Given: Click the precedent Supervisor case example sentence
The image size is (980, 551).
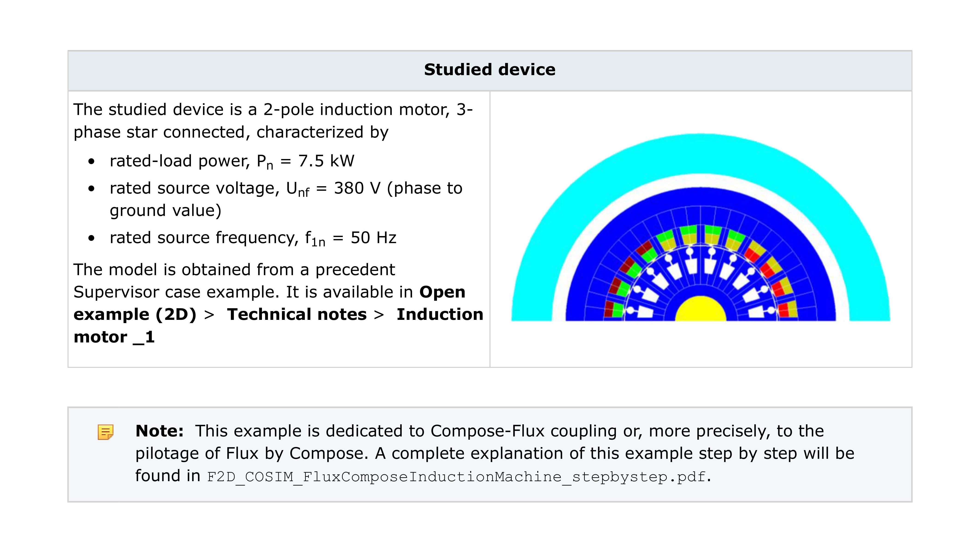Looking at the screenshot, I should coord(234,270).
